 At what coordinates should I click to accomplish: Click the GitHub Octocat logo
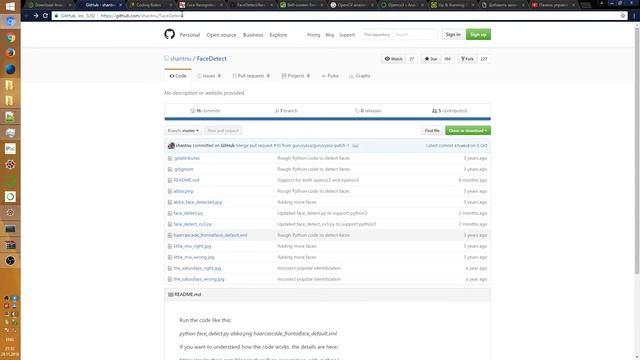click(169, 34)
